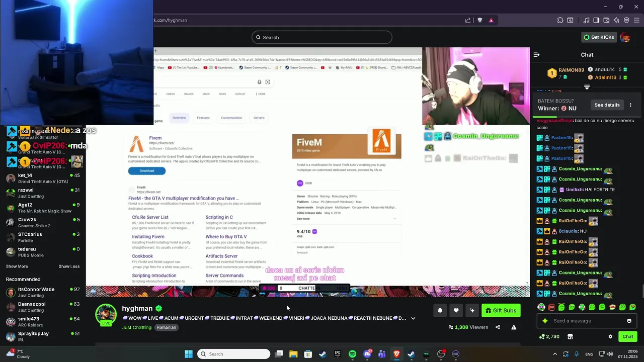Image resolution: width=644 pixels, height=362 pixels.
Task: Click the hyghman live avatar
Action: click(106, 315)
